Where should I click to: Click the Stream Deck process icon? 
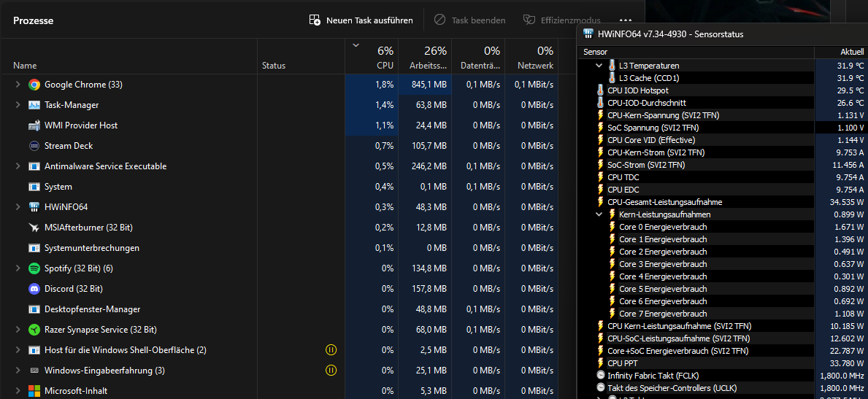pos(34,146)
